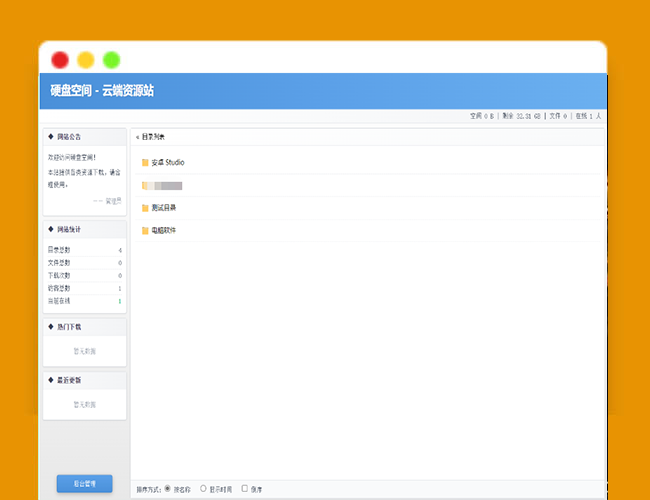Click the folder icon beside 安卓 Studio
The image size is (650, 500).
[145, 163]
